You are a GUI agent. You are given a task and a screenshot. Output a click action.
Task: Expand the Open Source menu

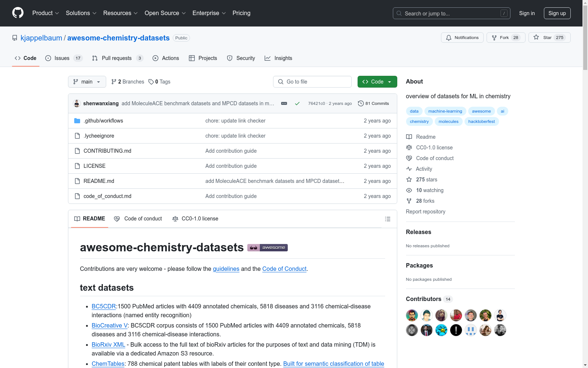tap(165, 13)
